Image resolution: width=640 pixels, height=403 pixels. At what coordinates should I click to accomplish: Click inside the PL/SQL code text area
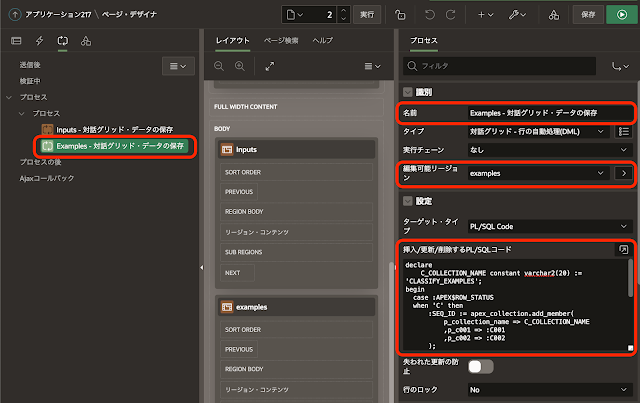click(516, 305)
